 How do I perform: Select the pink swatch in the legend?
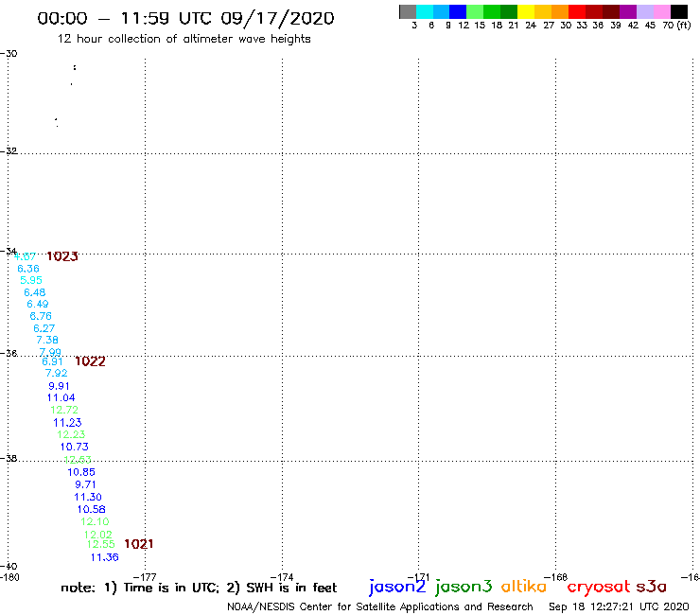tap(661, 11)
